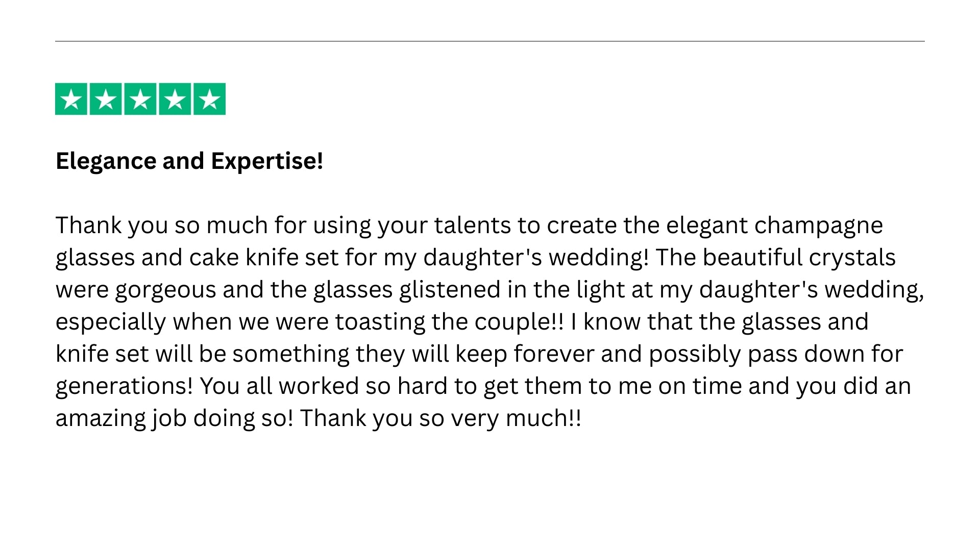Click the word "amazing" in the last line
Viewport: 980px width, 551px height.
click(101, 418)
